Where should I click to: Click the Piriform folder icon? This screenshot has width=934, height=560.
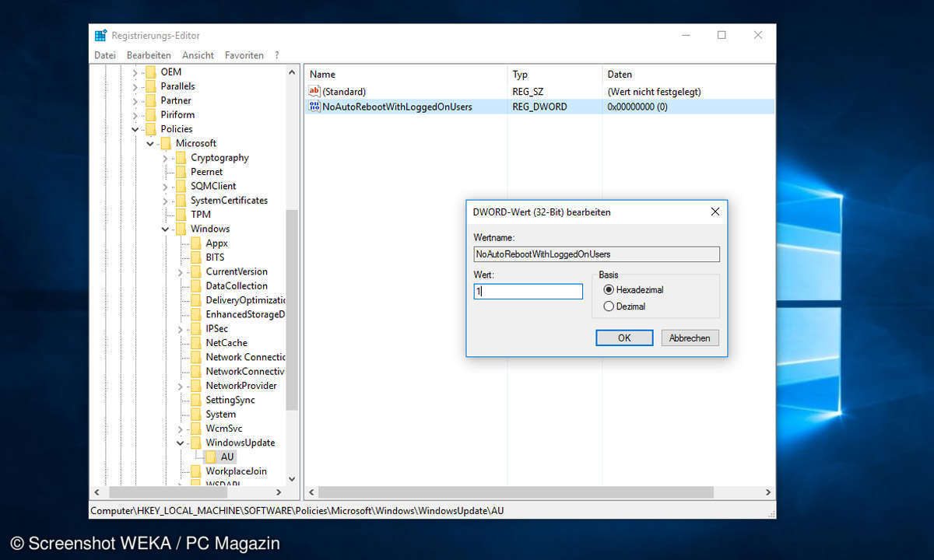pos(151,114)
